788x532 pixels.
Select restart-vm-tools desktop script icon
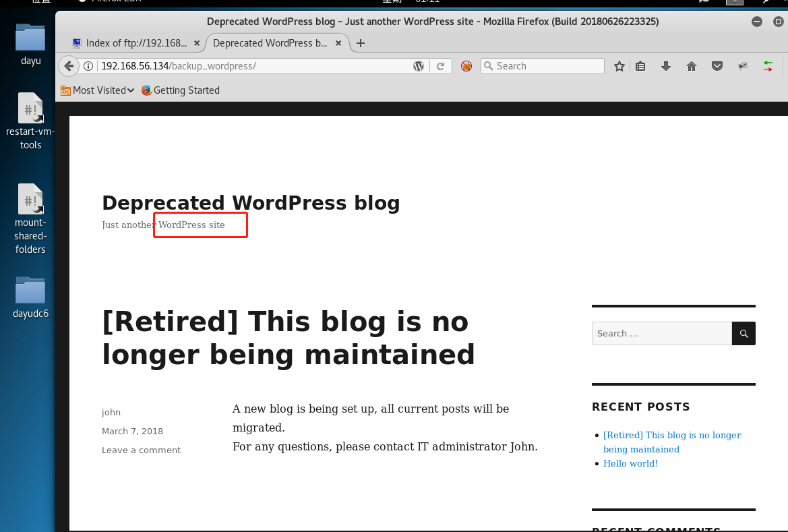coord(30,121)
